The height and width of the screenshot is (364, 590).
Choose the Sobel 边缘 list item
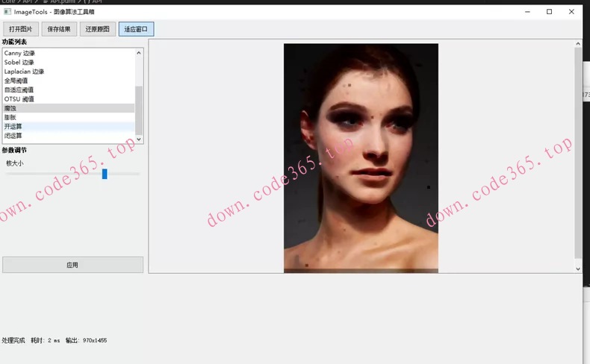pyautogui.click(x=19, y=63)
